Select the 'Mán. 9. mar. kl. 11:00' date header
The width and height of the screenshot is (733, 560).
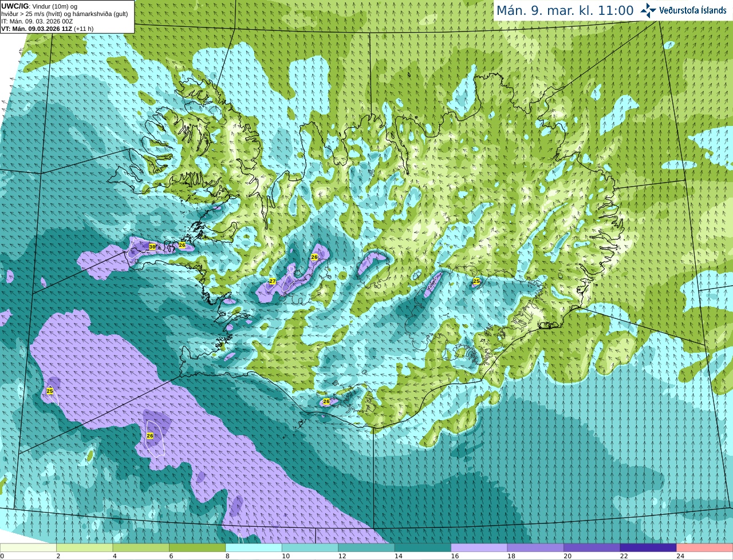(x=565, y=10)
